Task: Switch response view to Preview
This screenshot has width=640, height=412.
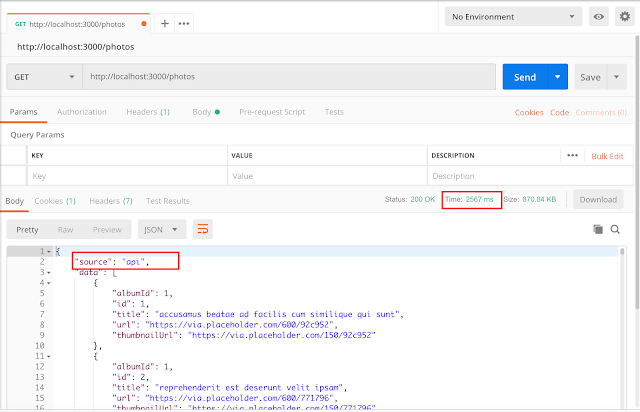Action: tap(107, 229)
